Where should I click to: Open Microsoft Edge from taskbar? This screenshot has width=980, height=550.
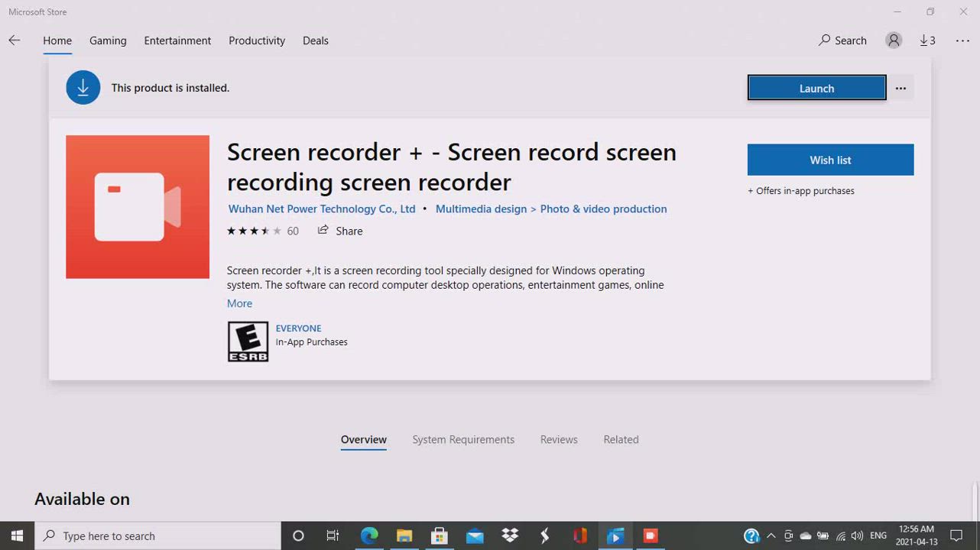click(x=369, y=535)
